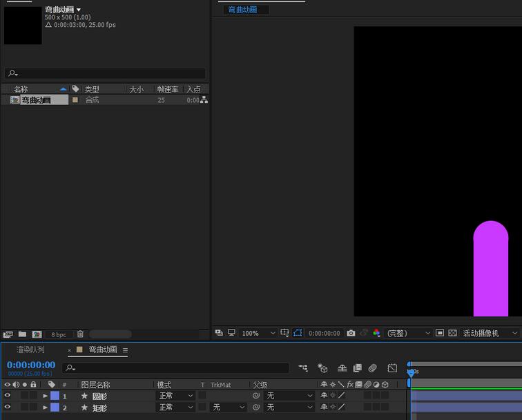
Task: Toggle region of interest icon
Action: click(440, 333)
